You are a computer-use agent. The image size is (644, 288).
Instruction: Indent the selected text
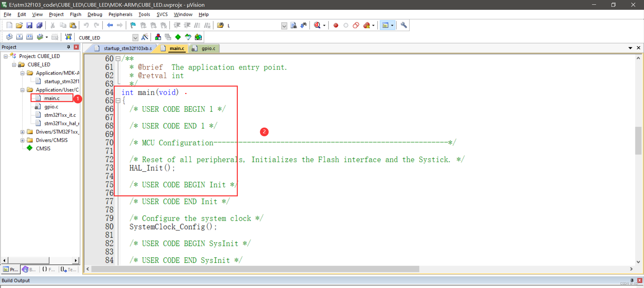(177, 25)
